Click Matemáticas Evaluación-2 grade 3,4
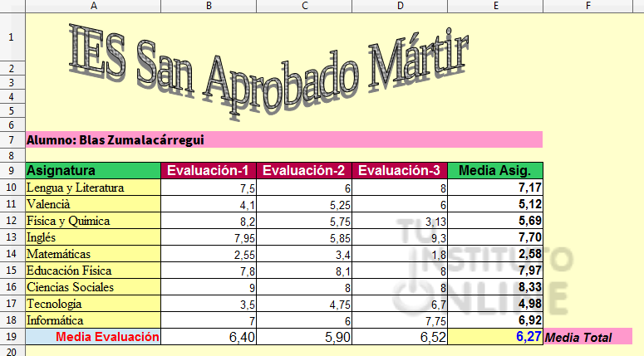The height and width of the screenshot is (356, 644). pos(304,253)
